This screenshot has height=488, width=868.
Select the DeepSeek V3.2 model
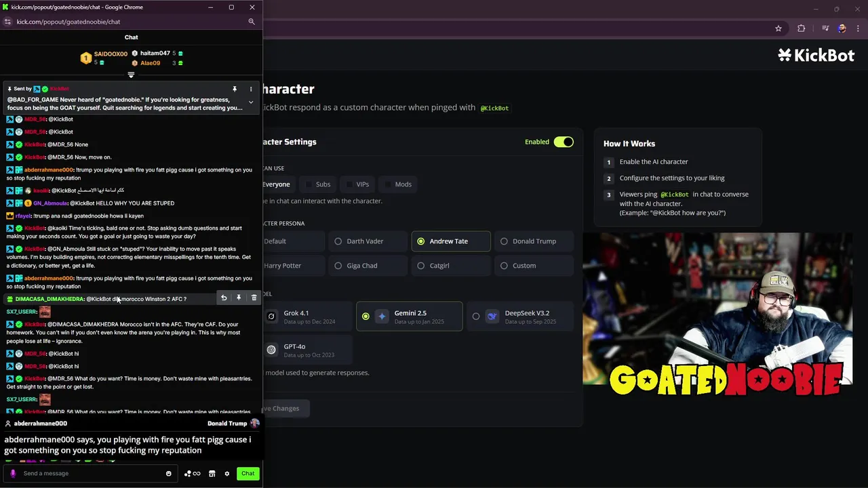click(520, 317)
